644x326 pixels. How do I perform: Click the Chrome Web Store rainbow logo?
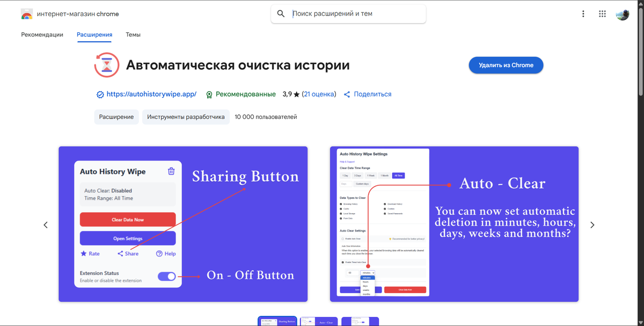point(27,14)
